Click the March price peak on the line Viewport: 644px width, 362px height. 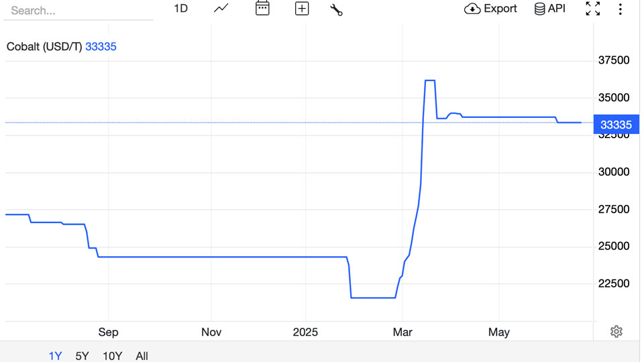tap(430, 81)
